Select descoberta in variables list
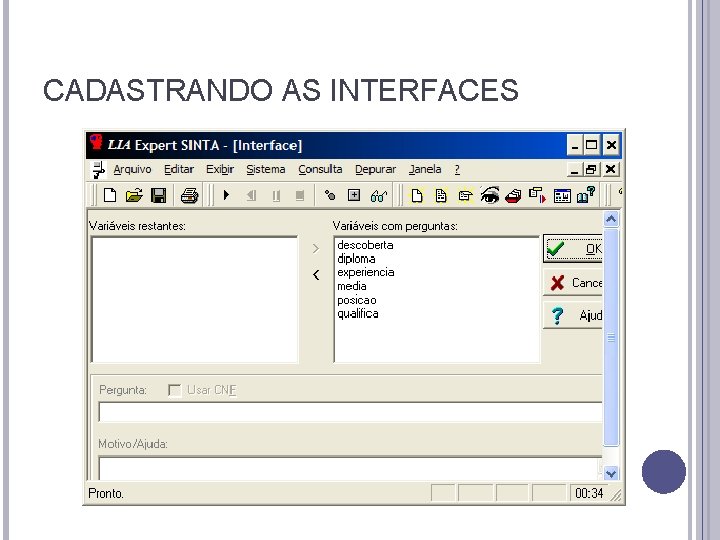Image resolution: width=720 pixels, height=540 pixels. [x=365, y=245]
